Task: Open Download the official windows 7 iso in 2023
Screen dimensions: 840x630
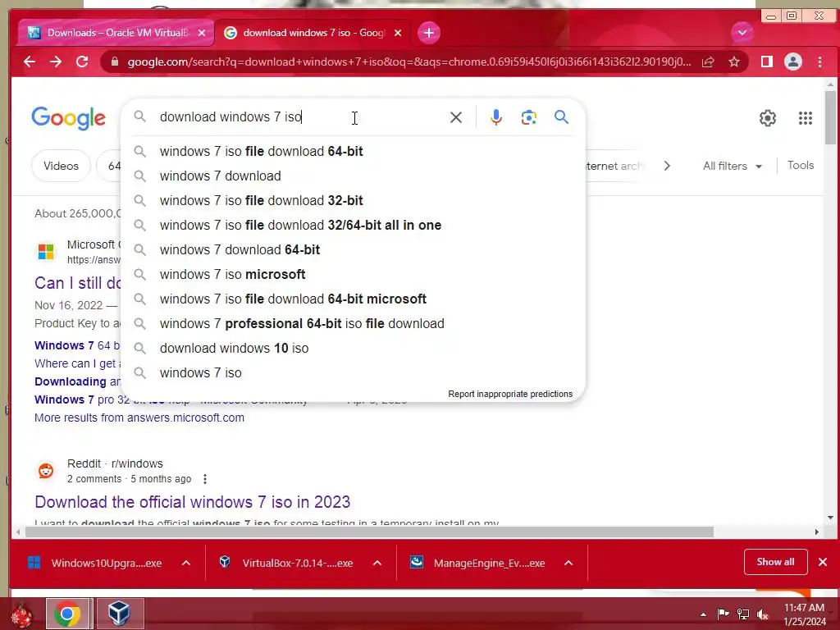Action: coord(192,502)
